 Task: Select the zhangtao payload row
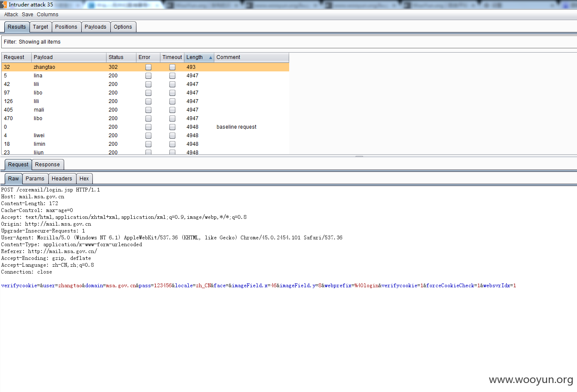(x=145, y=67)
